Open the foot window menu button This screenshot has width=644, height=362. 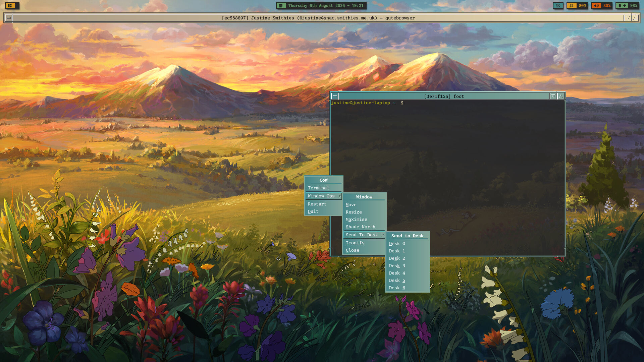click(x=334, y=96)
